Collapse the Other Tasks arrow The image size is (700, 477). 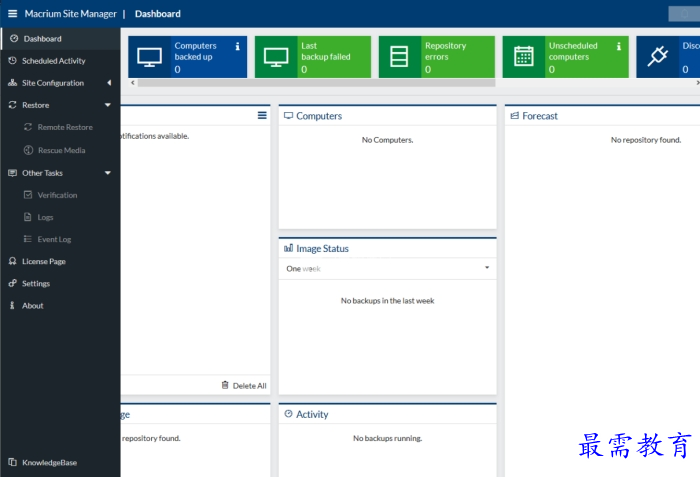[x=108, y=173]
